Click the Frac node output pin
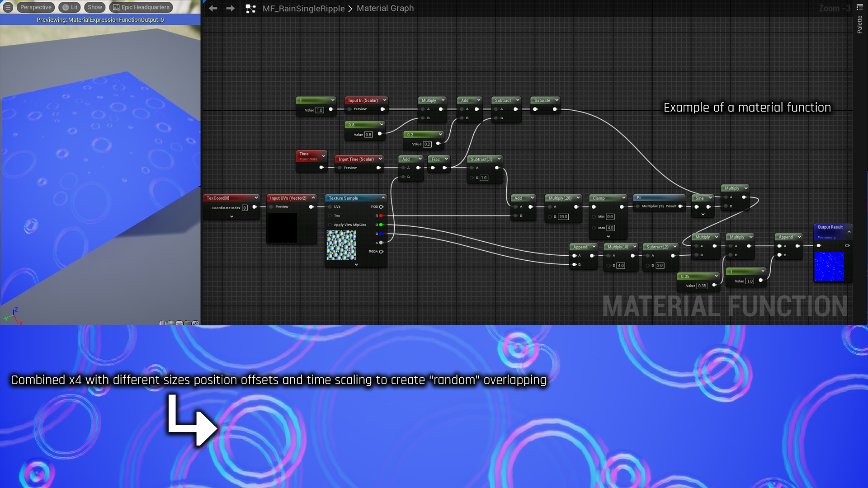This screenshot has width=868, height=488. (444, 168)
